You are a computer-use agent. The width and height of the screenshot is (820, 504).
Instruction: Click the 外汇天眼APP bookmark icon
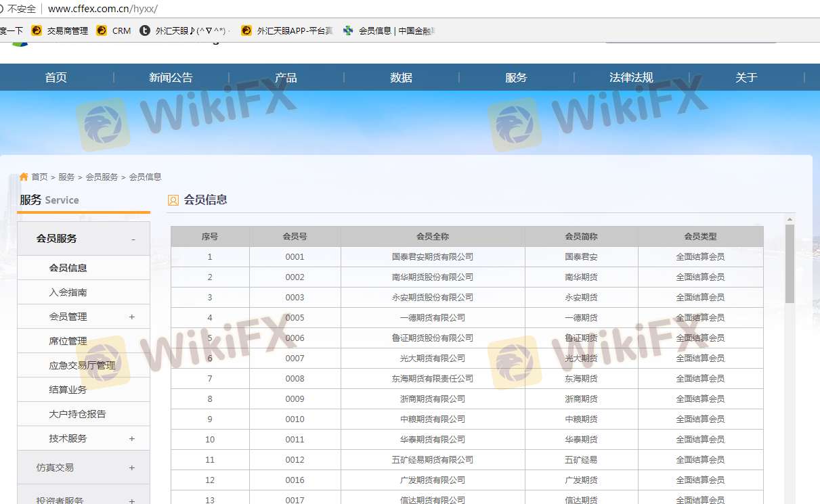tap(246, 30)
